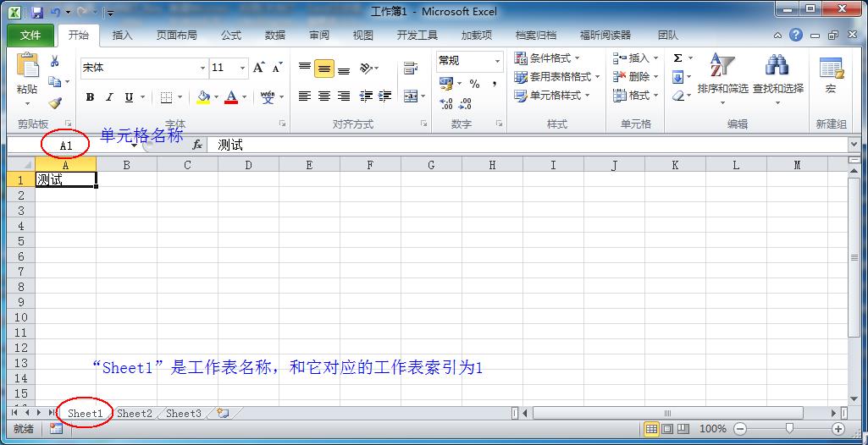Open 单元格样式 cell styles menu
868x445 pixels.
point(552,96)
